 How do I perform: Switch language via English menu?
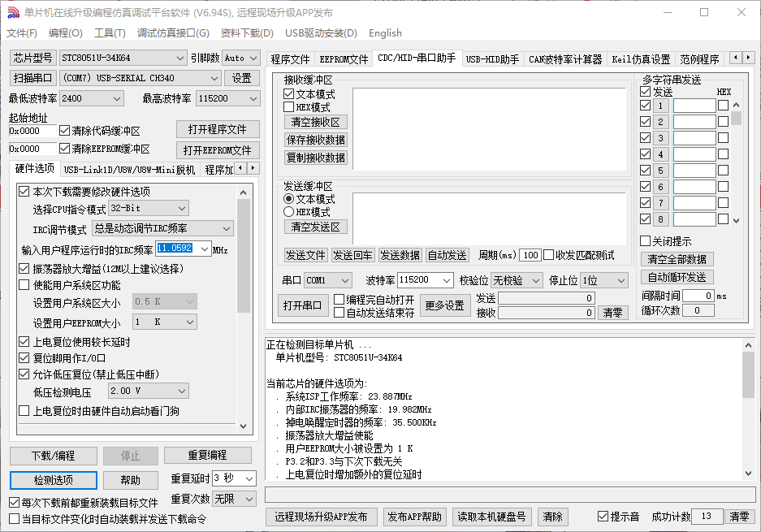[385, 33]
